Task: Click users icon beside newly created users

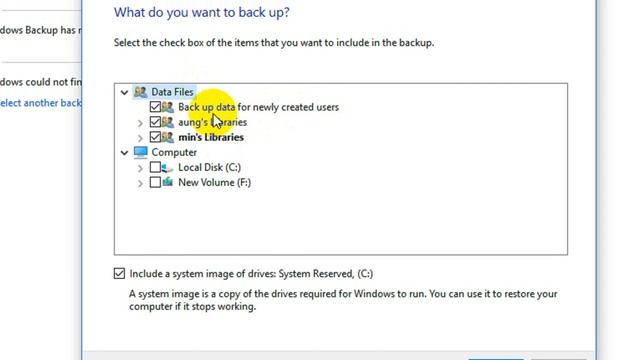Action: point(167,107)
